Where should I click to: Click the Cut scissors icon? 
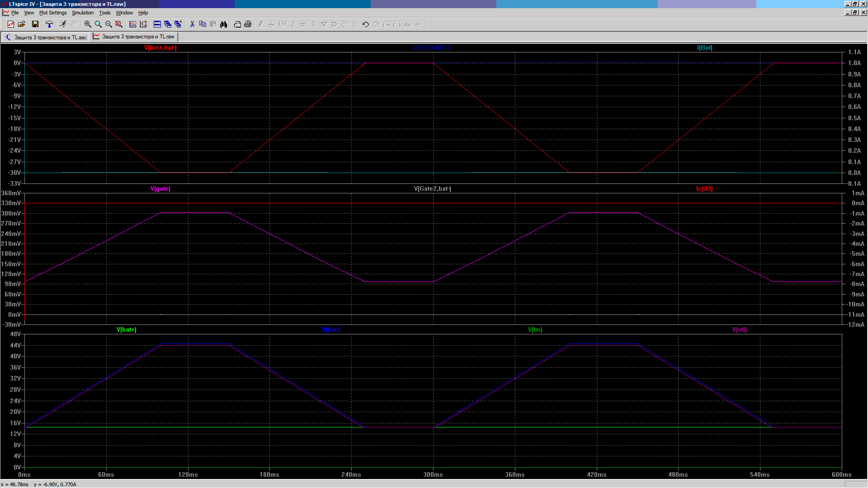(x=192, y=24)
